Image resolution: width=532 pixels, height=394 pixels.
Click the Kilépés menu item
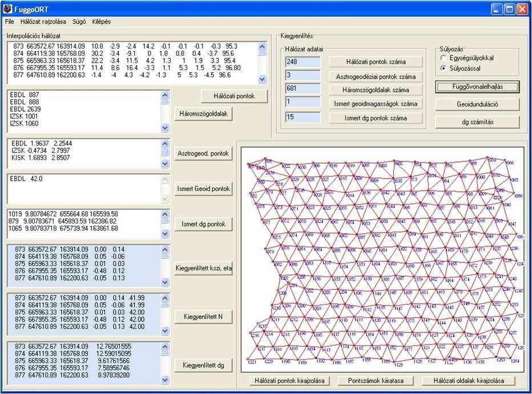(x=102, y=22)
